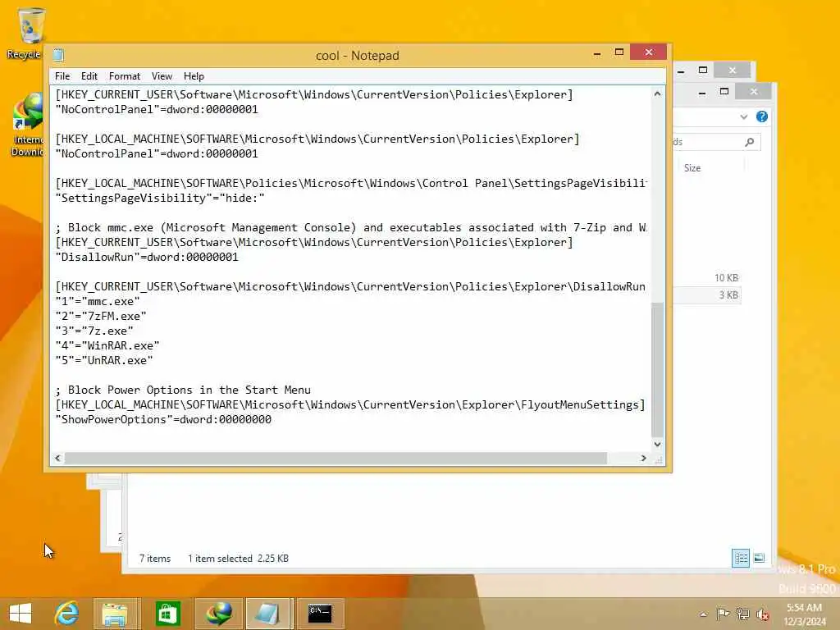Click the Help question mark icon in Explorer

[x=762, y=116]
